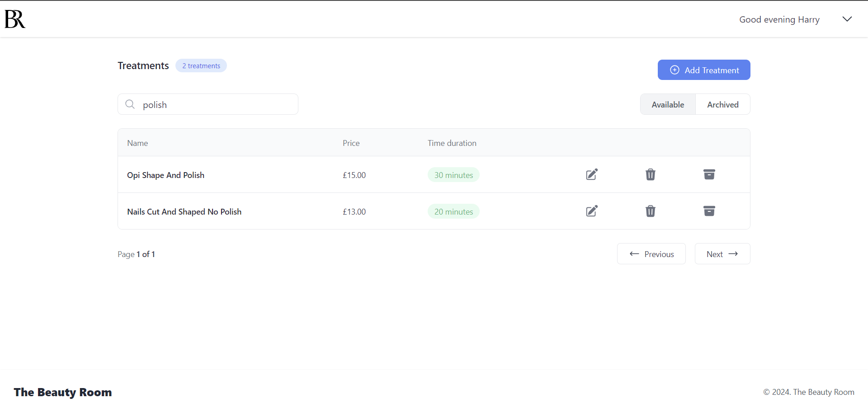Click inside the polish search field
Image resolution: width=868 pixels, height=412 pixels.
point(208,104)
